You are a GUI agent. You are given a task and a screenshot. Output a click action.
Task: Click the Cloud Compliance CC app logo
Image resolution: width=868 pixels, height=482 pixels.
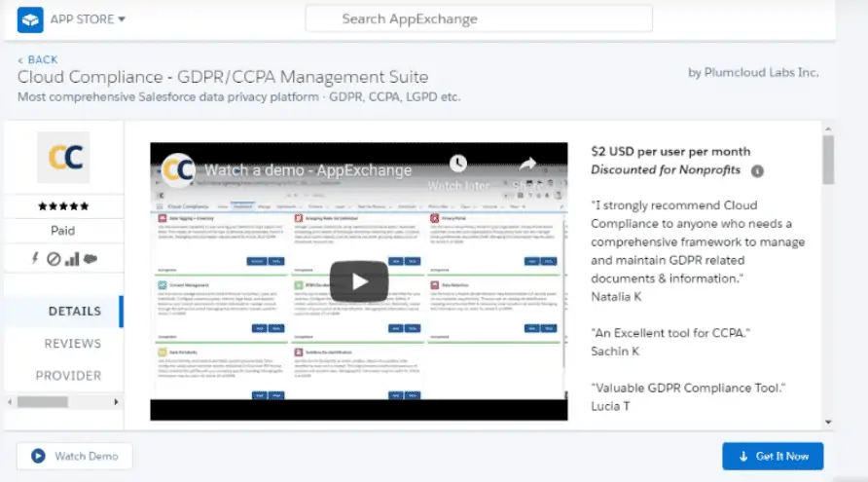coord(63,158)
